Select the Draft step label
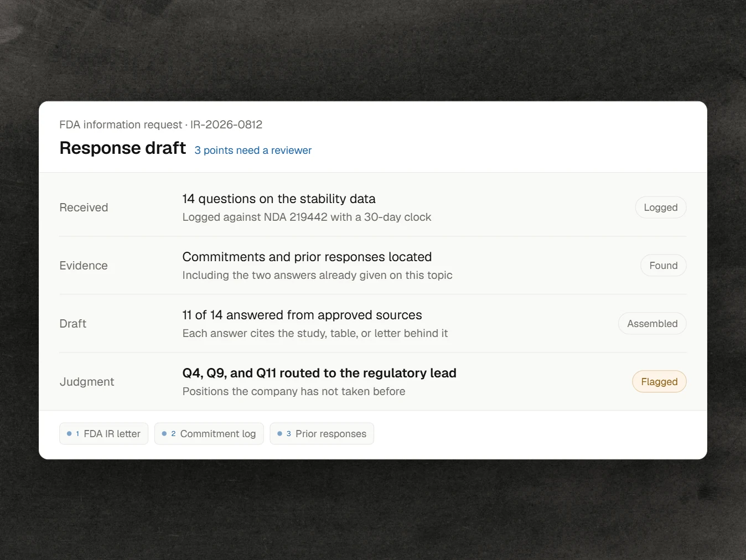746x560 pixels. [x=73, y=324]
